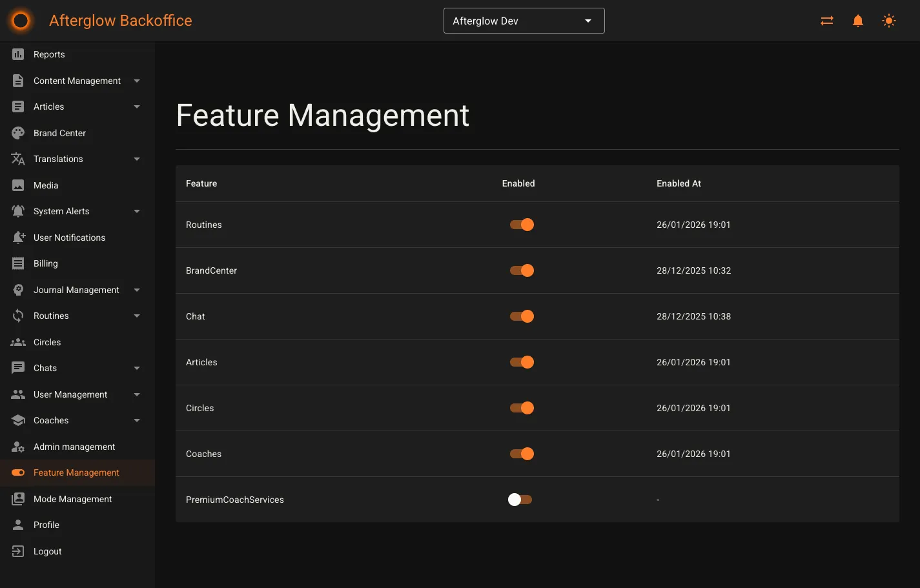This screenshot has width=920, height=588.
Task: Select the Profile menu item
Action: click(x=46, y=525)
